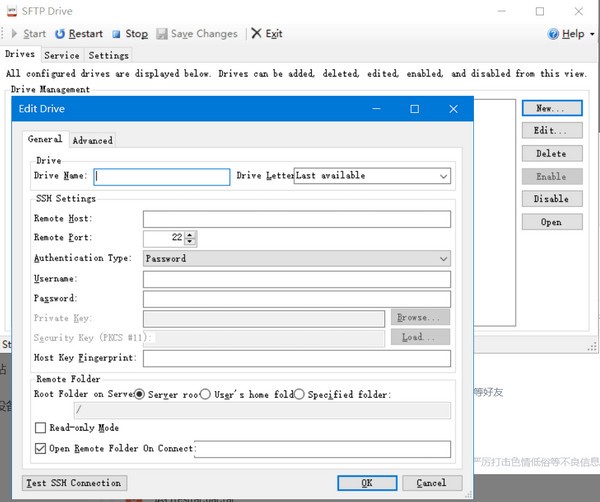Close the SFTP Drive main window
This screenshot has height=502, width=600.
[x=579, y=11]
